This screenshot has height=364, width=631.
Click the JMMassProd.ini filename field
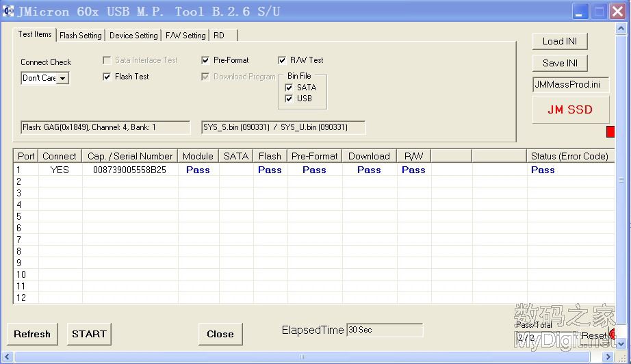pos(570,84)
